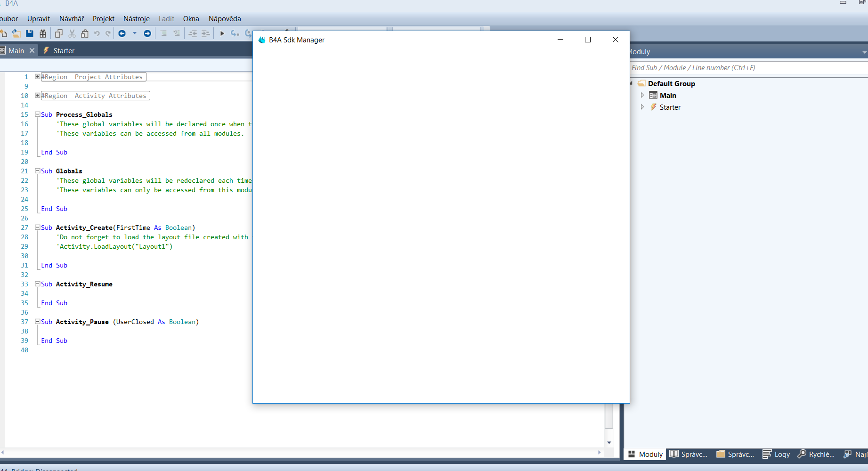The image size is (868, 471).
Task: Open the Správc... tab with folder icon
Action: click(x=735, y=454)
